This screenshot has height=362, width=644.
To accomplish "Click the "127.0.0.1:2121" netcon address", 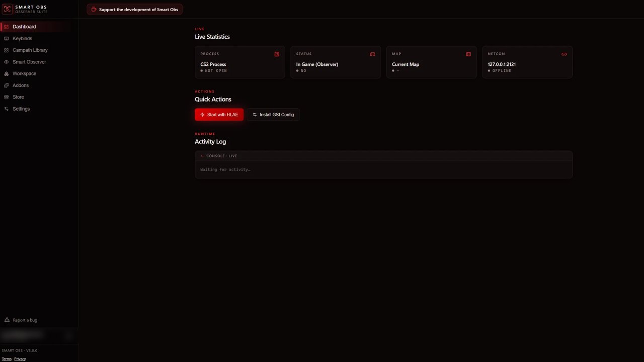I will [502, 64].
